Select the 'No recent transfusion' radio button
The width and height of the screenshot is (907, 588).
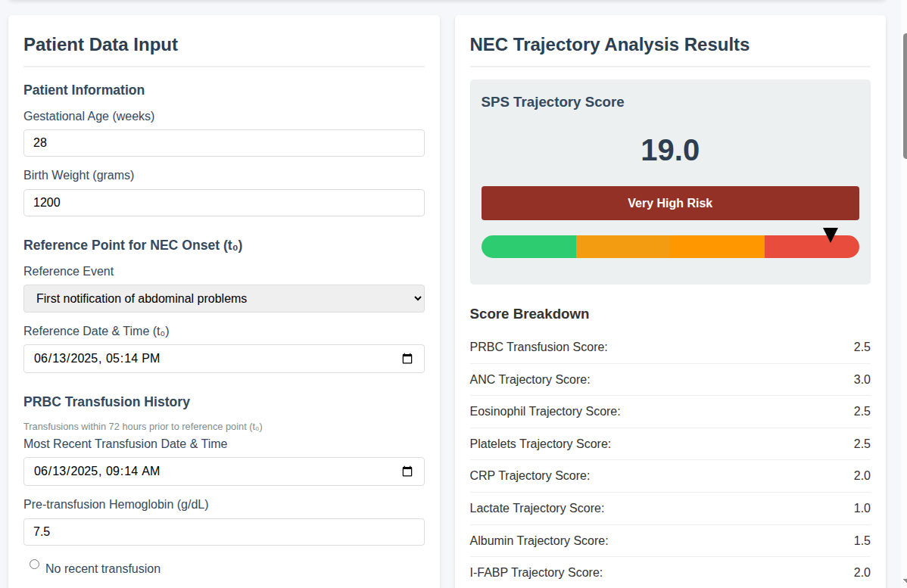(34, 564)
